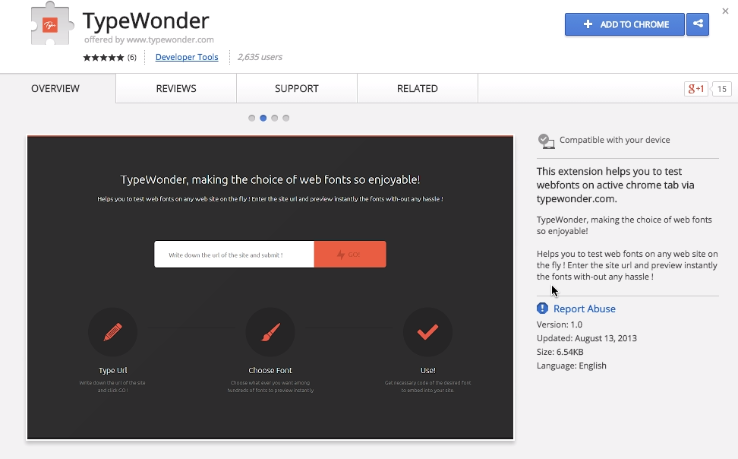Click the rating count (6)

(132, 57)
